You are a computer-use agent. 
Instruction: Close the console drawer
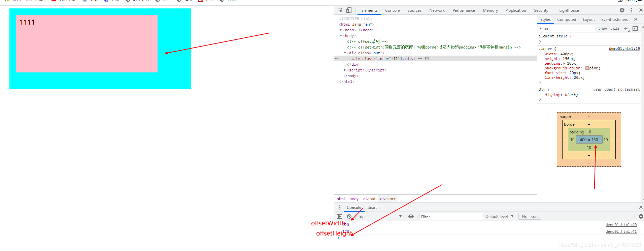click(x=641, y=207)
